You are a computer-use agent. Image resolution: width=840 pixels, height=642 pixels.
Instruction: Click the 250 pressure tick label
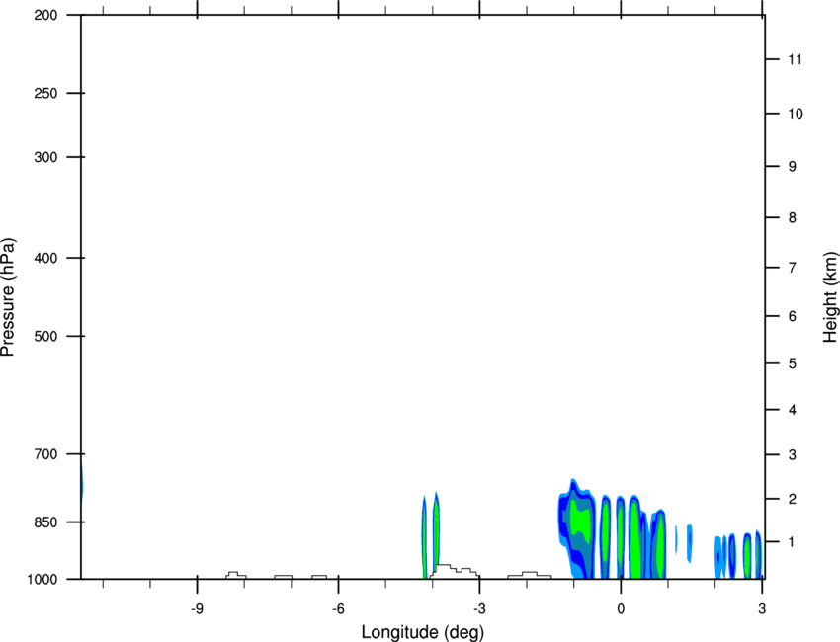(x=45, y=93)
